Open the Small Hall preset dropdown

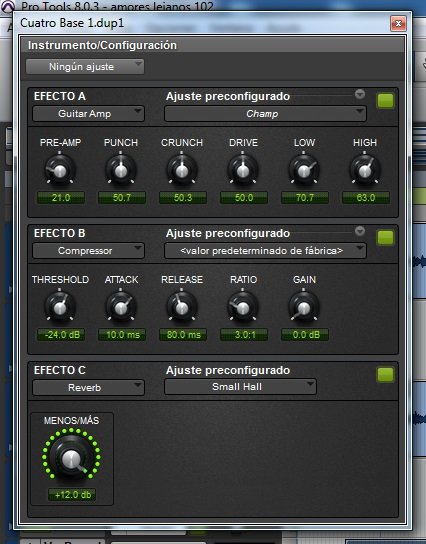(x=240, y=387)
